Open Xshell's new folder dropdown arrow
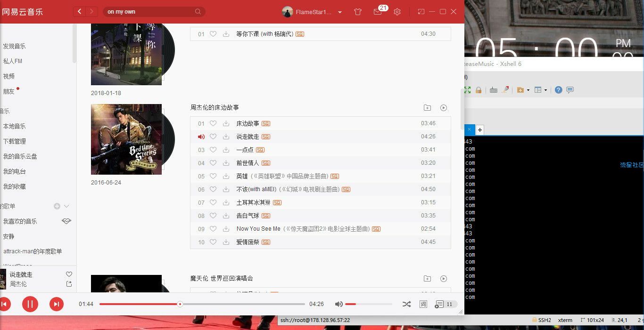Image resolution: width=644 pixels, height=330 pixels. 528,90
